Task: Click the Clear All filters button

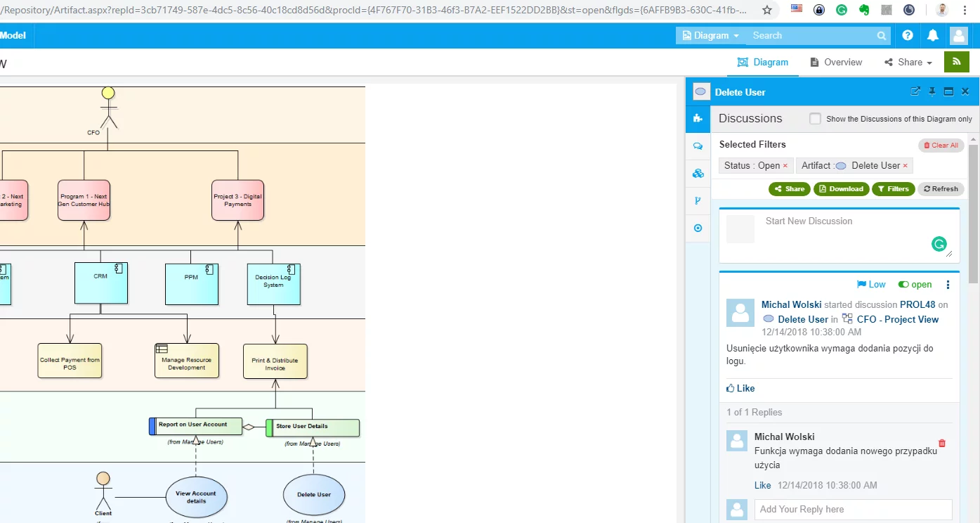Action: pyautogui.click(x=941, y=146)
